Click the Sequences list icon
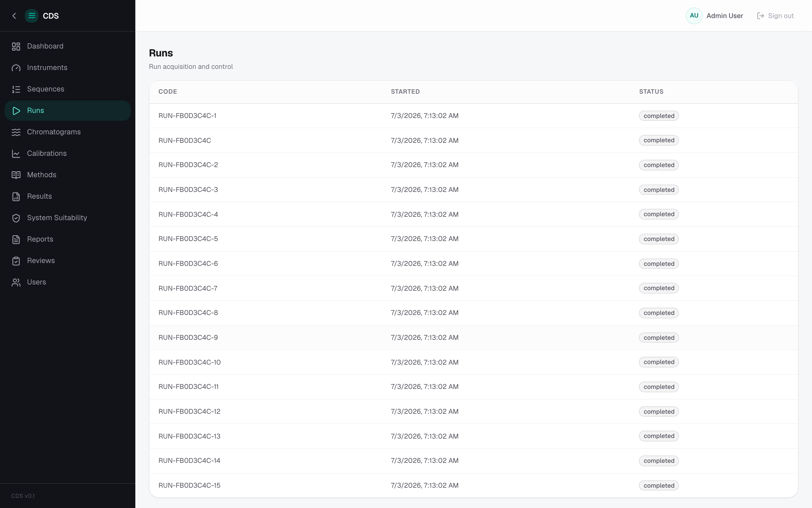The height and width of the screenshot is (508, 812). tap(16, 89)
